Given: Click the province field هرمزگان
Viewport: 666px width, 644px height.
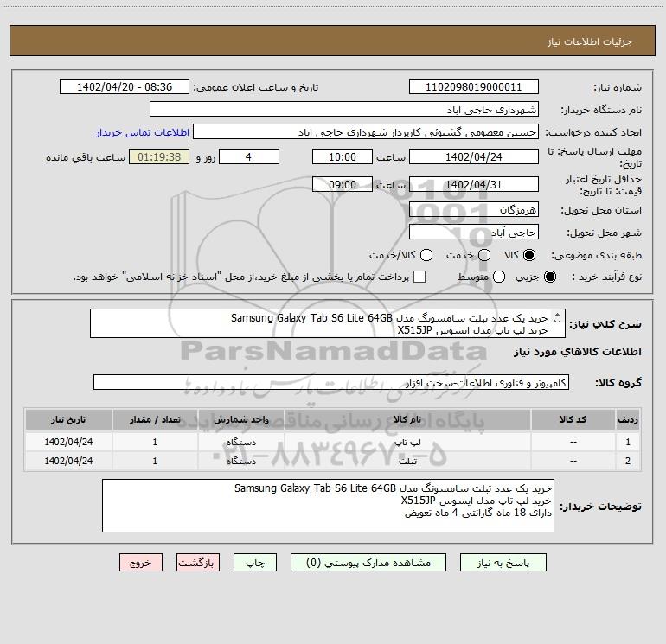Looking at the screenshot, I should pyautogui.click(x=474, y=209).
